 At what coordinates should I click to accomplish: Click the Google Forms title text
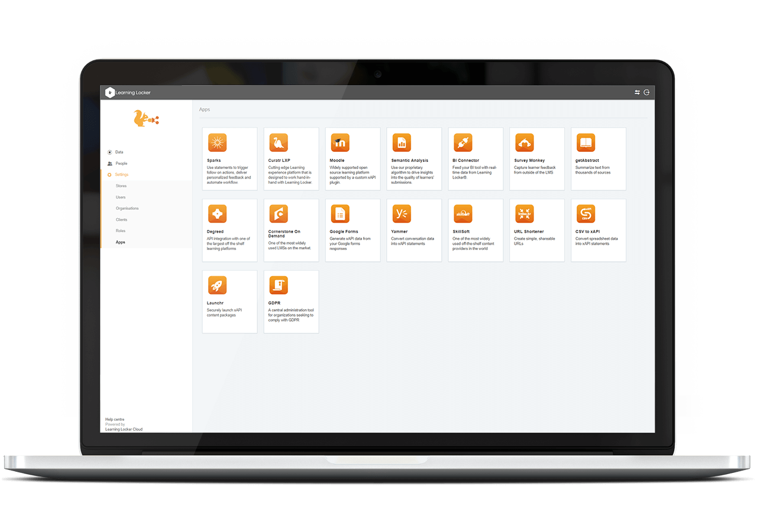pyautogui.click(x=344, y=232)
